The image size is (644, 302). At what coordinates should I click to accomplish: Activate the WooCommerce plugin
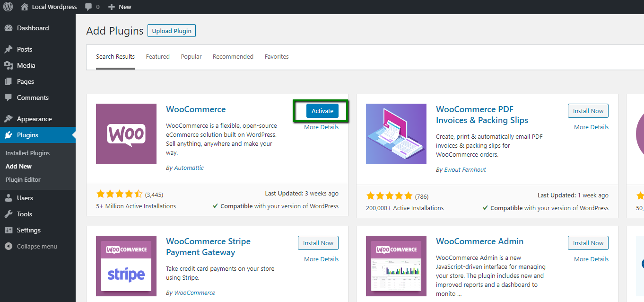322,111
